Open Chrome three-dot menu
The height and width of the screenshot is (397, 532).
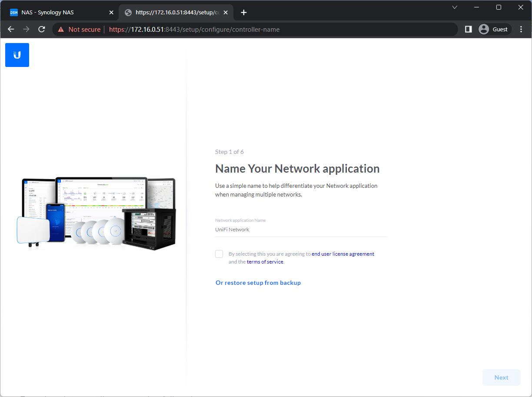[x=521, y=29]
